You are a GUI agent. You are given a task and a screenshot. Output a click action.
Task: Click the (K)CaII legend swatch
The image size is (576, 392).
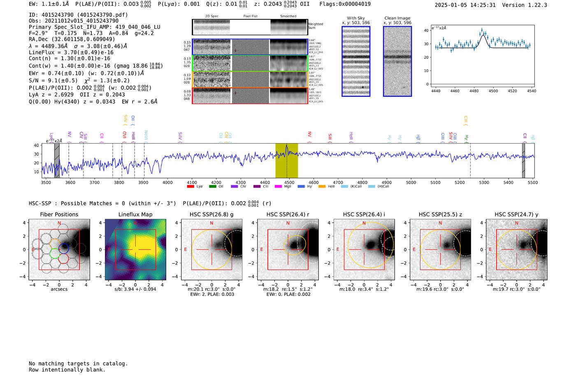345,186
